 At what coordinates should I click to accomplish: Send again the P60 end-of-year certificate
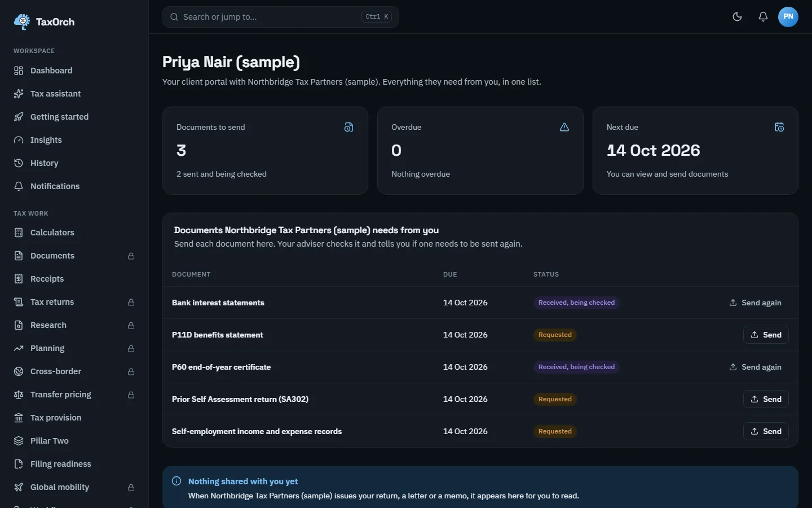pyautogui.click(x=755, y=367)
